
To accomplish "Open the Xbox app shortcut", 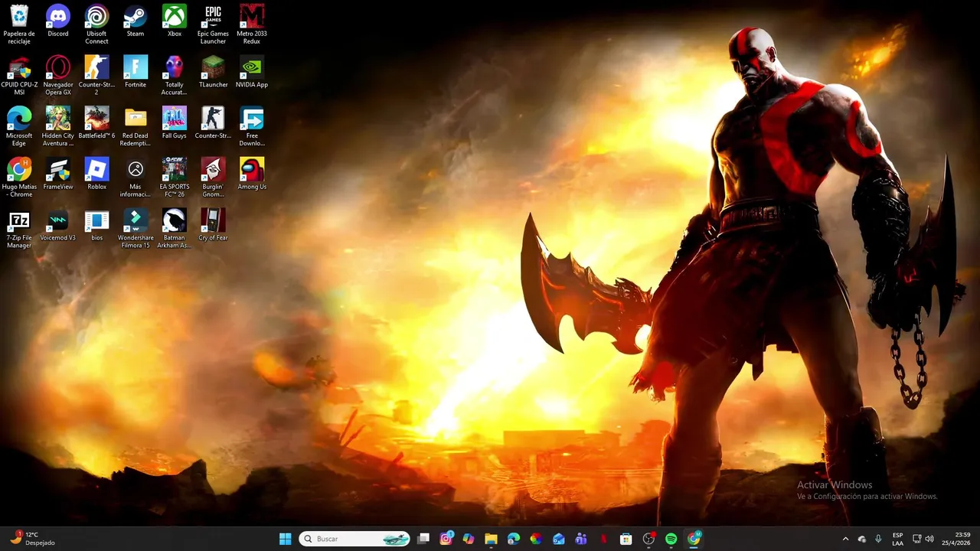I will 175,21.
